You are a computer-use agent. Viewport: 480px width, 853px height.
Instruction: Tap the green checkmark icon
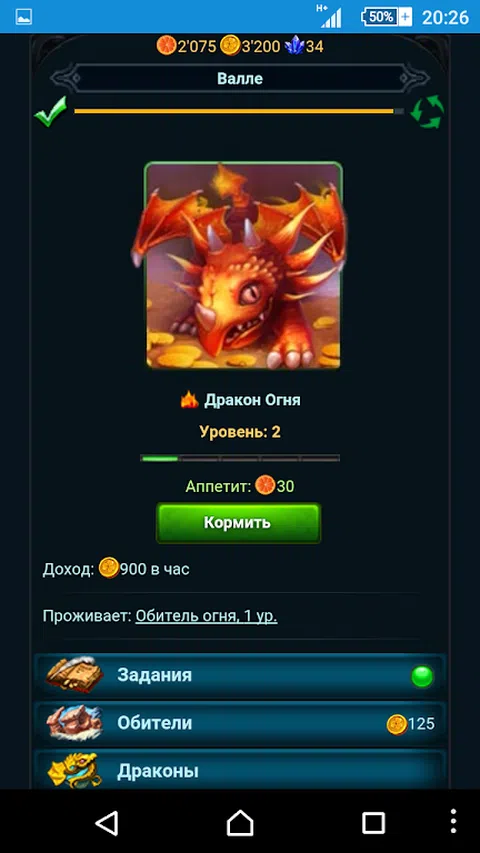pyautogui.click(x=50, y=112)
